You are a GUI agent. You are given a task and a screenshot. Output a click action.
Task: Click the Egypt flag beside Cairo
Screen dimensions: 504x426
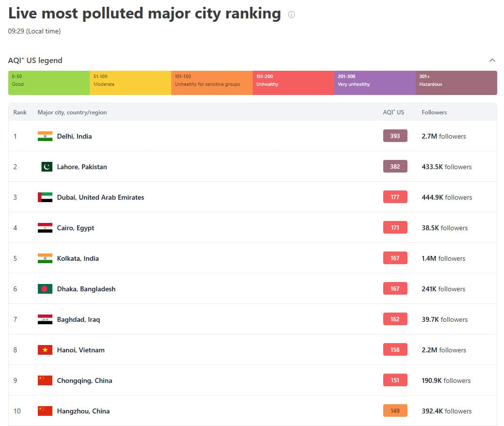pyautogui.click(x=45, y=228)
